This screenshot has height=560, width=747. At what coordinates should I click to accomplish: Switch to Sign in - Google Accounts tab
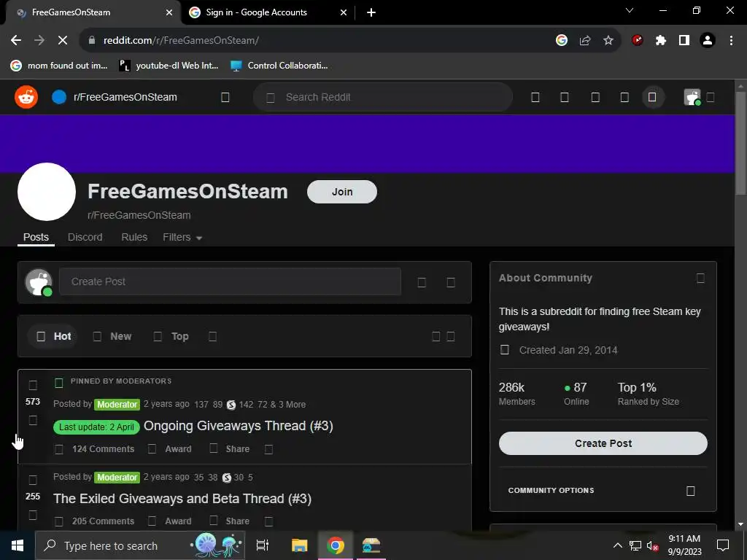click(268, 12)
